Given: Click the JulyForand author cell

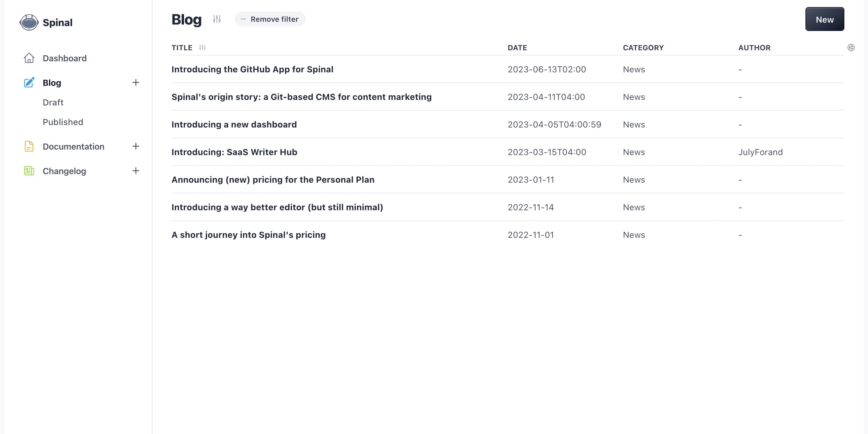Looking at the screenshot, I should coord(760,152).
